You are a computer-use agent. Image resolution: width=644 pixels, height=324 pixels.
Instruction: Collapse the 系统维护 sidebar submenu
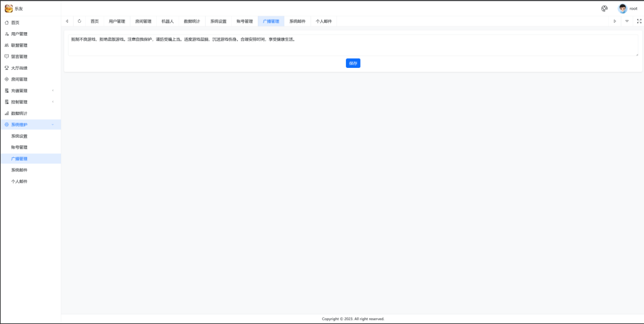coord(30,125)
